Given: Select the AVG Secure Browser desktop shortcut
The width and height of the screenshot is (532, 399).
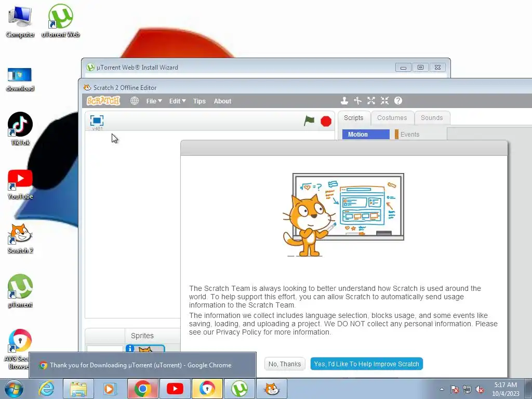Looking at the screenshot, I should tap(18, 350).
